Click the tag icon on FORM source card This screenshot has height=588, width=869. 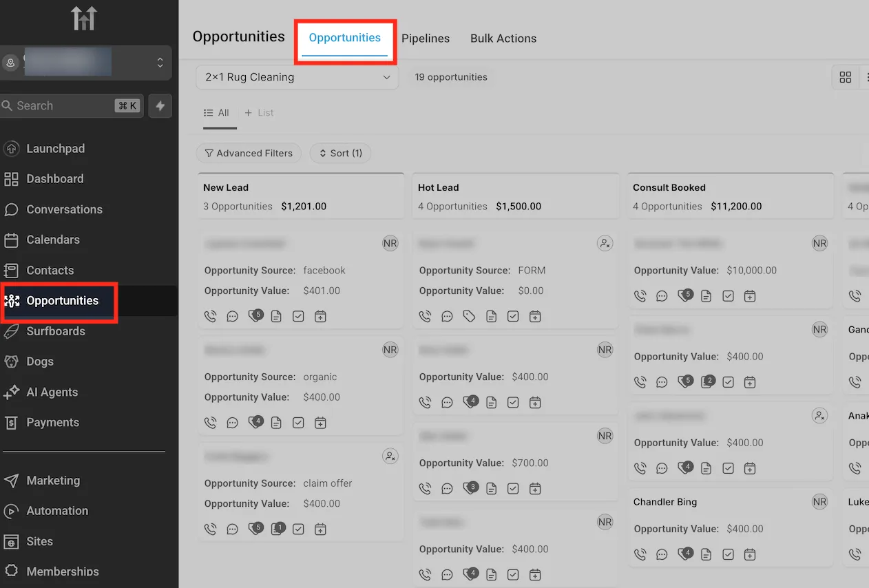point(469,316)
